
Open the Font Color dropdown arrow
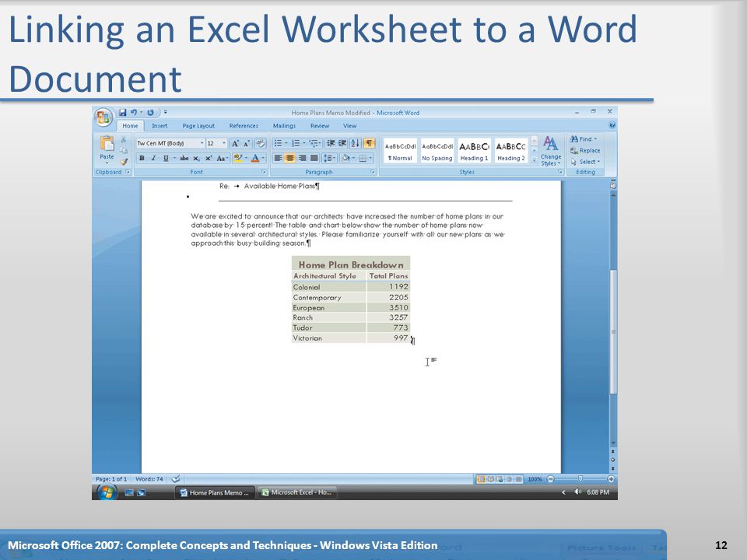[263, 158]
